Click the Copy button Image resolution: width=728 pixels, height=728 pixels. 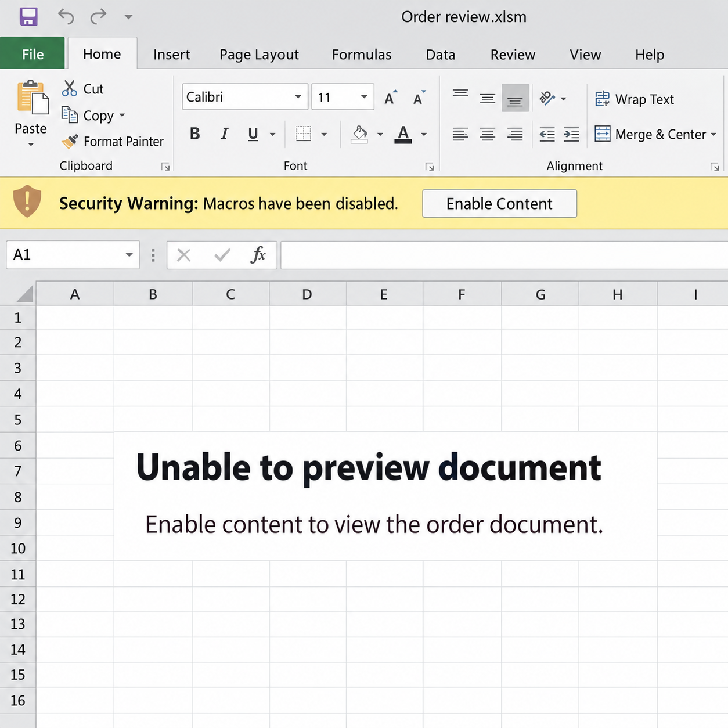(88, 115)
